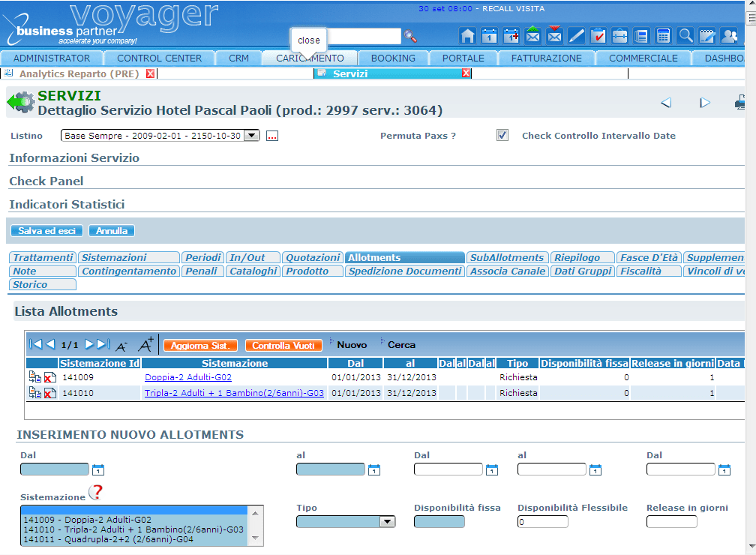Click Nuovo in allotments toolbar

pyautogui.click(x=352, y=345)
